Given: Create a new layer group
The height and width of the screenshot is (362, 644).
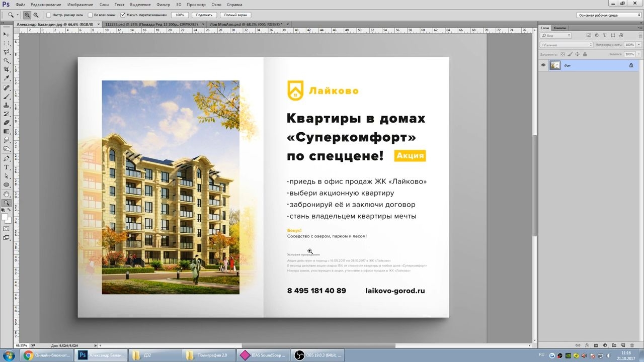Looking at the screenshot, I should [614, 345].
